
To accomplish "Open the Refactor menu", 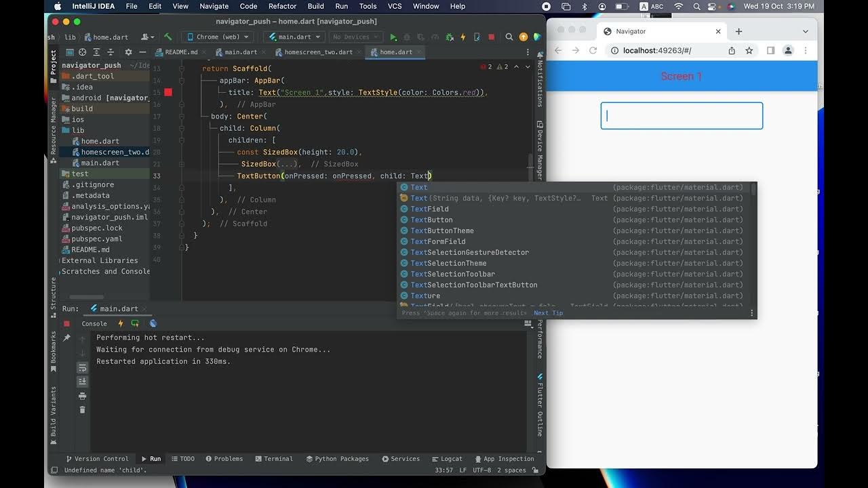I will click(282, 6).
